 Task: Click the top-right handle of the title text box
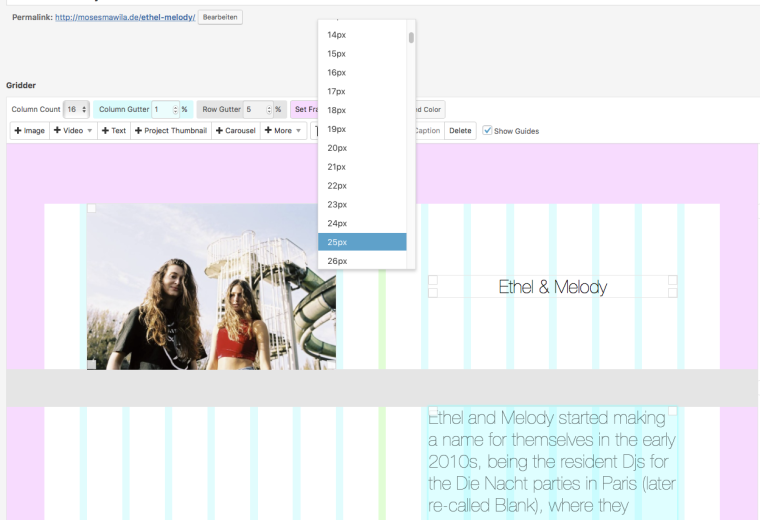[673, 280]
